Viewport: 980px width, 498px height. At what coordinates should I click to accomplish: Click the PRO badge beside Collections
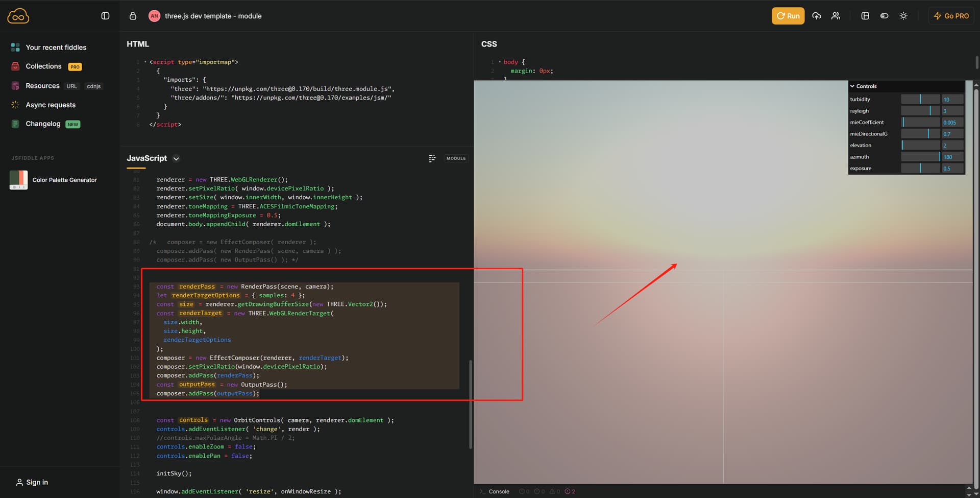(75, 67)
